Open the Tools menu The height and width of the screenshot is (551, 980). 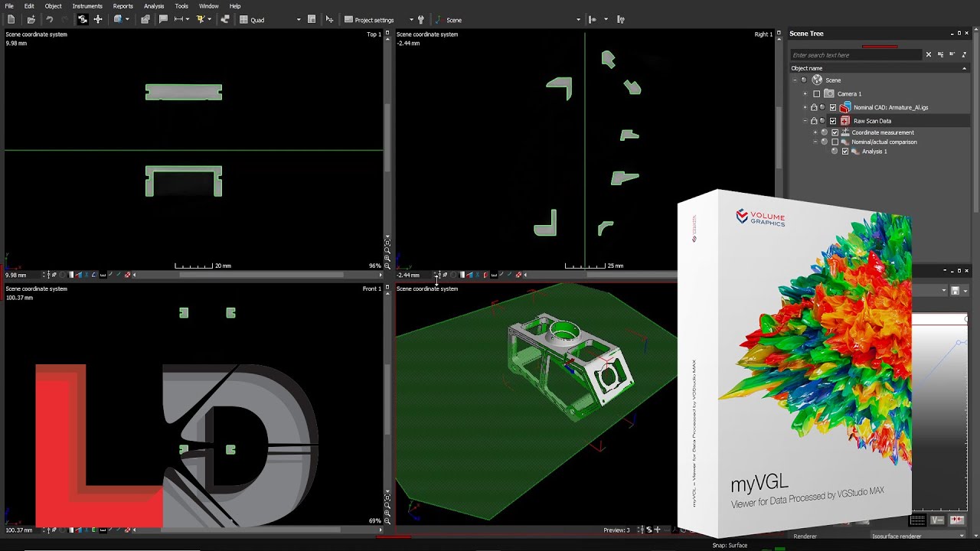tap(181, 6)
